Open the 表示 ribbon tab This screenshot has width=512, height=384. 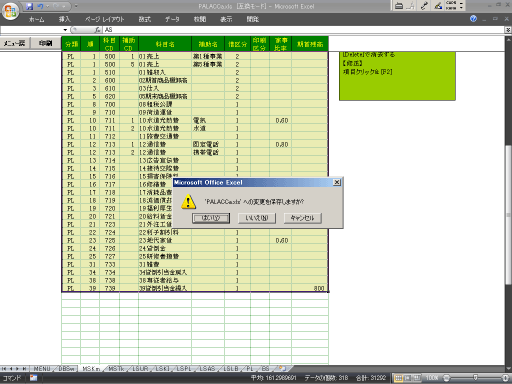pos(226,19)
